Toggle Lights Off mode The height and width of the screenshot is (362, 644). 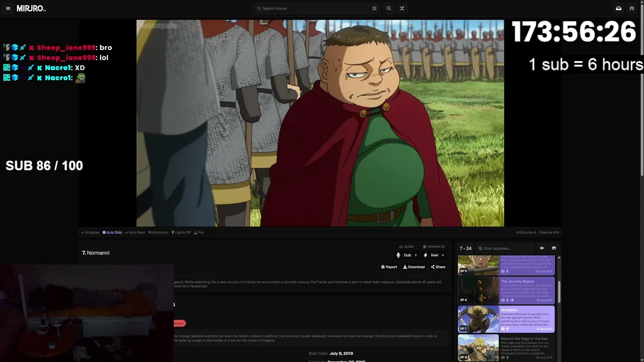click(x=181, y=232)
